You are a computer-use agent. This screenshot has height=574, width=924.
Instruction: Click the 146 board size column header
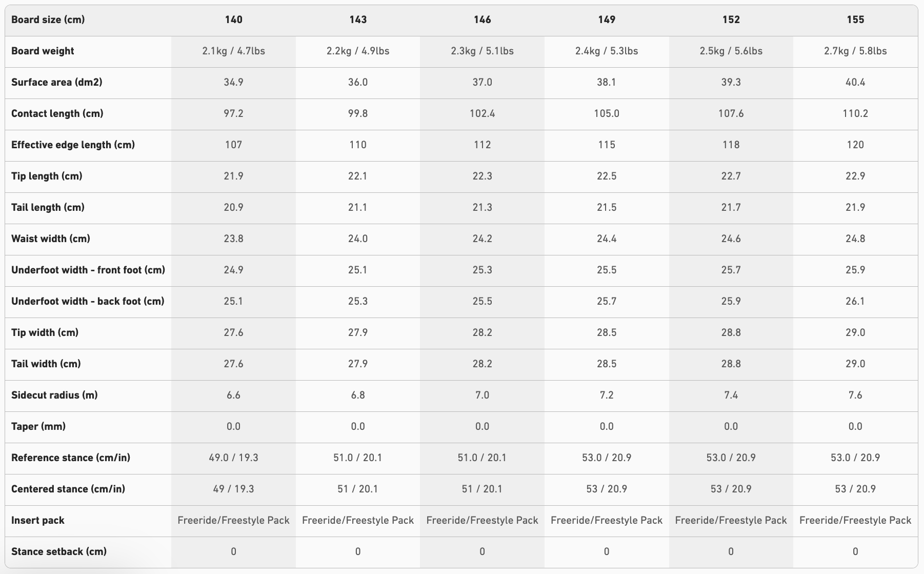[482, 19]
